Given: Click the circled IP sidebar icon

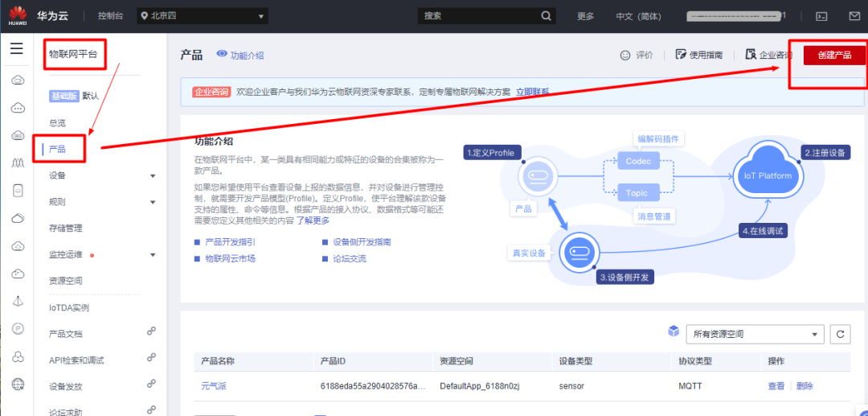Looking at the screenshot, I should (18, 328).
